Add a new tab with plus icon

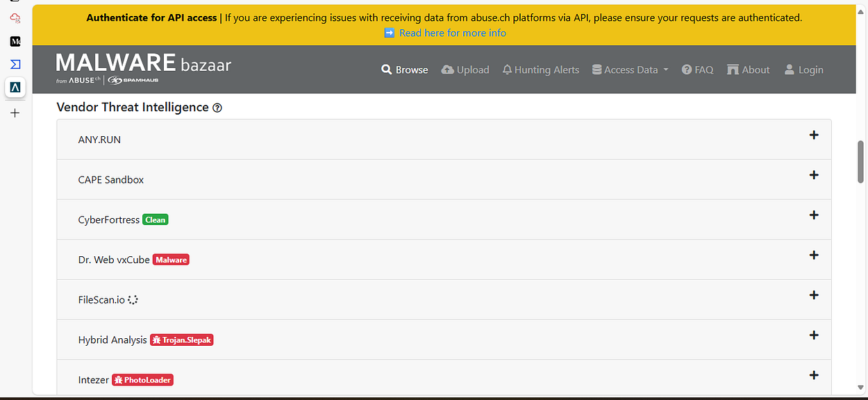pyautogui.click(x=15, y=112)
